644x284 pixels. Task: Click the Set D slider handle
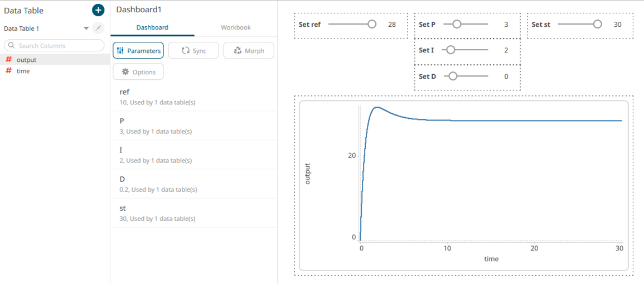click(x=453, y=76)
